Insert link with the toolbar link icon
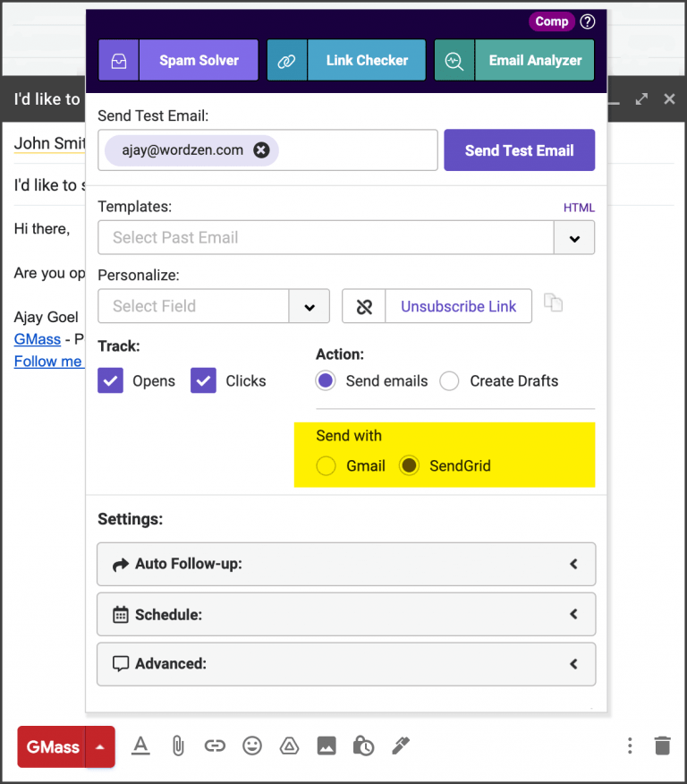 (x=215, y=746)
